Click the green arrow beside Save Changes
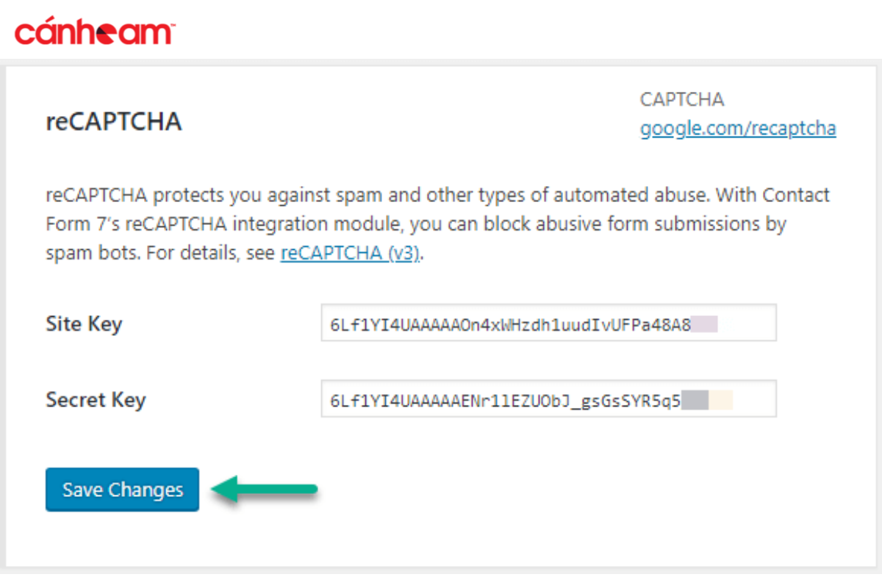This screenshot has width=882, height=588. [265, 490]
